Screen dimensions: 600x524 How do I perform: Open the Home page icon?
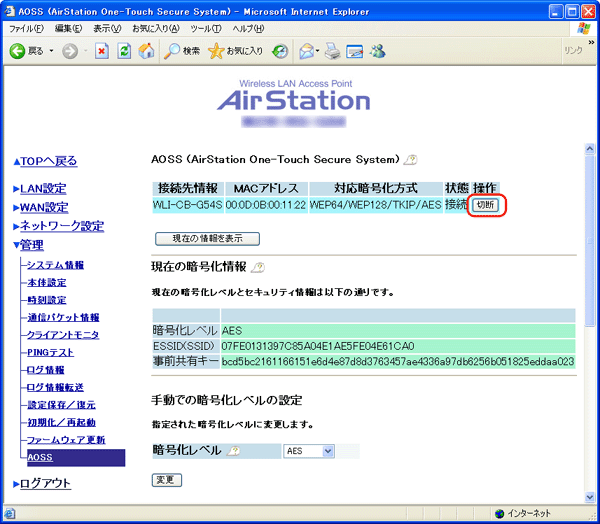coord(146,51)
